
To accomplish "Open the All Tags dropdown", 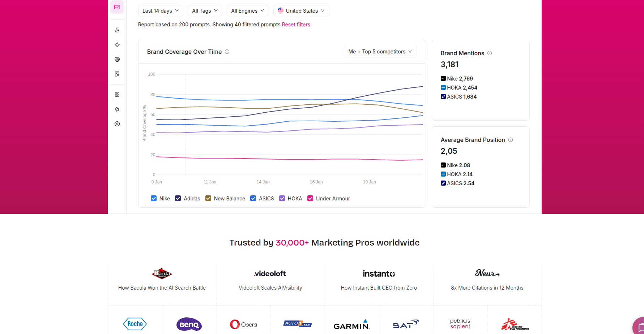I will click(205, 11).
